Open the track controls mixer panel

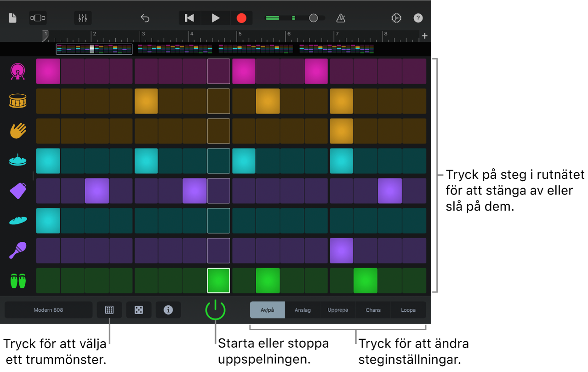click(x=82, y=18)
